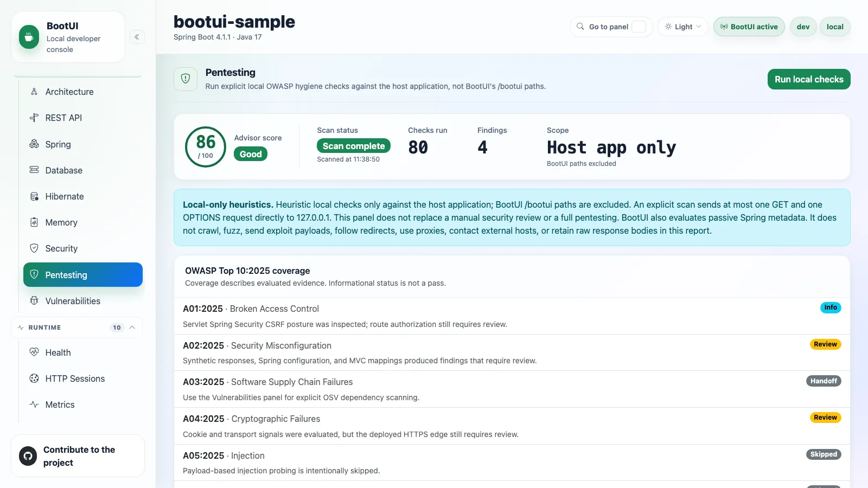Open the Security panel
The width and height of the screenshot is (868, 488).
tap(83, 248)
